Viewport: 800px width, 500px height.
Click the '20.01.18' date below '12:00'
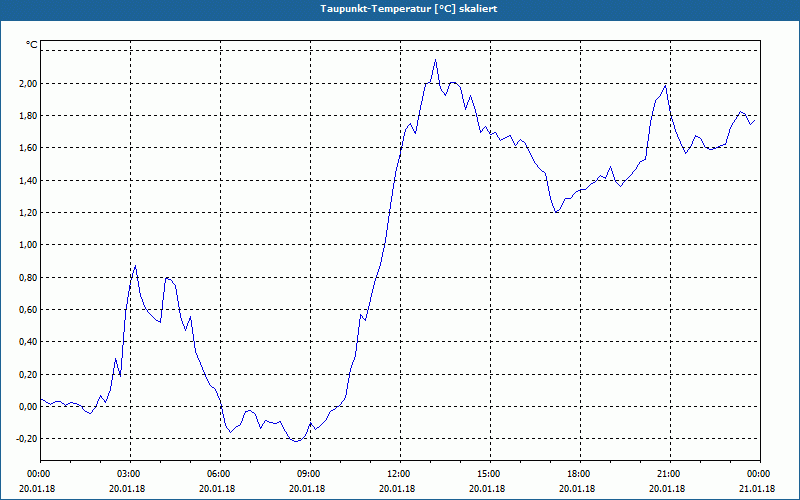pos(397,489)
